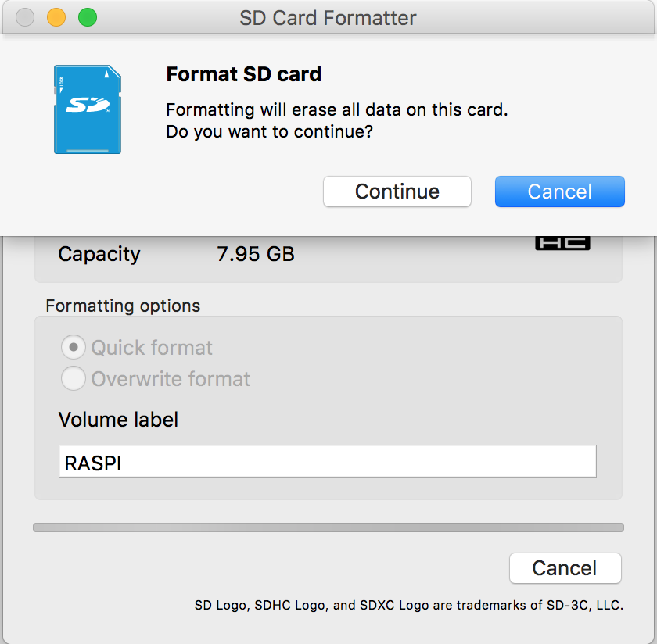Select the Quick format radio button
Screen dimensions: 657x644
pyautogui.click(x=74, y=348)
